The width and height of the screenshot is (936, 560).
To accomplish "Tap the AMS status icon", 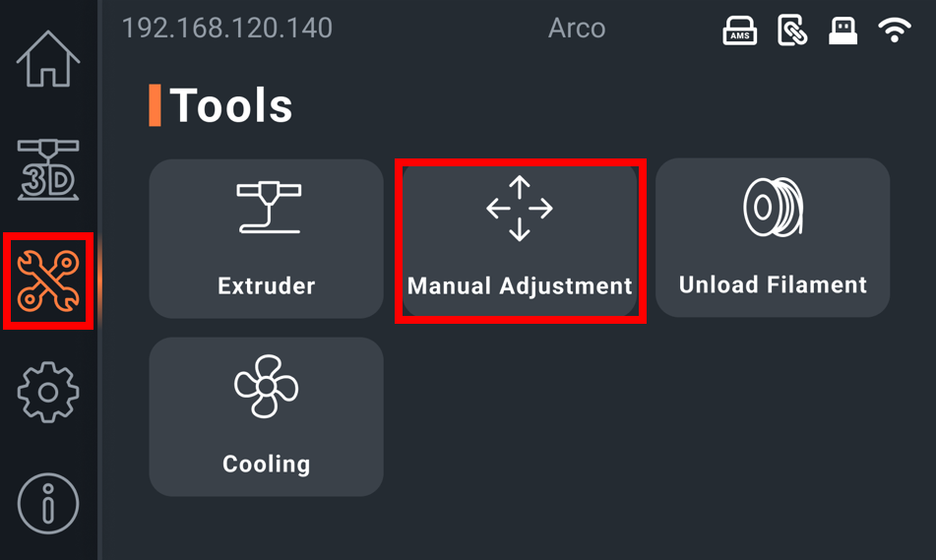I will tap(739, 31).
